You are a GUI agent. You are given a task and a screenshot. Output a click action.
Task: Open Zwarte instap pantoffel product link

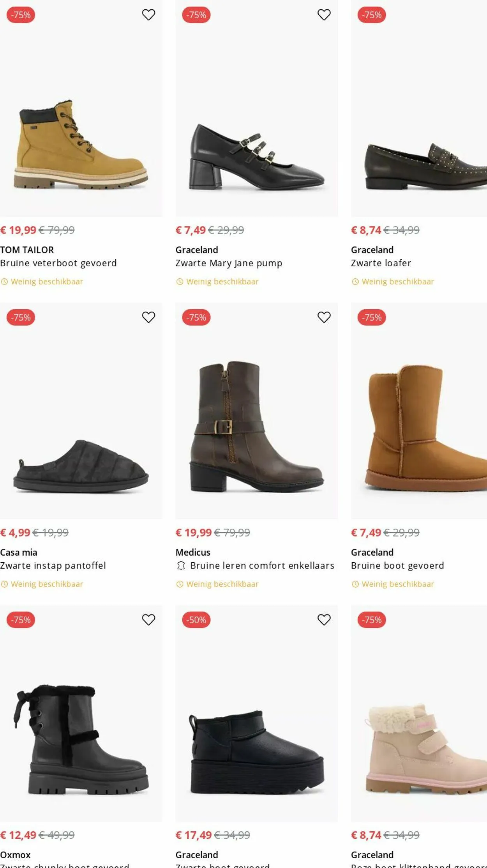[x=53, y=566]
